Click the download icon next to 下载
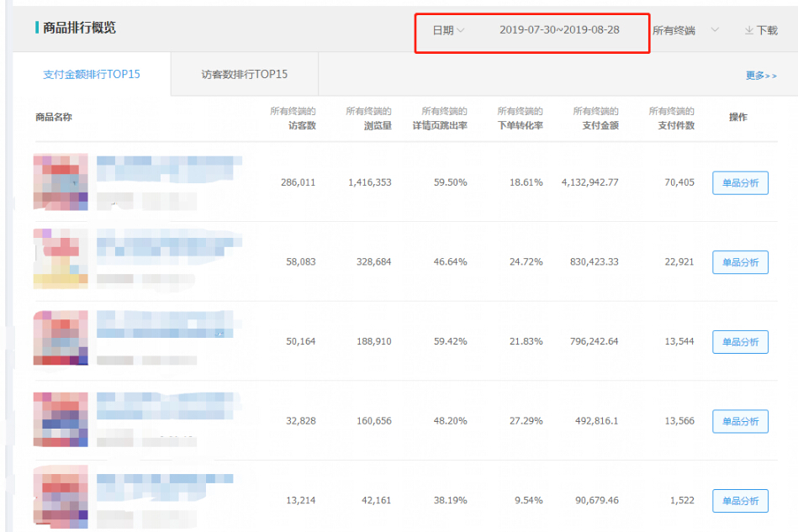The height and width of the screenshot is (532, 798). [748, 30]
